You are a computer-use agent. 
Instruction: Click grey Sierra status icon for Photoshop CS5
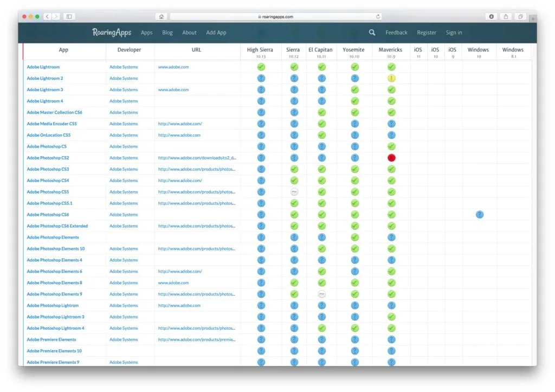(x=294, y=192)
